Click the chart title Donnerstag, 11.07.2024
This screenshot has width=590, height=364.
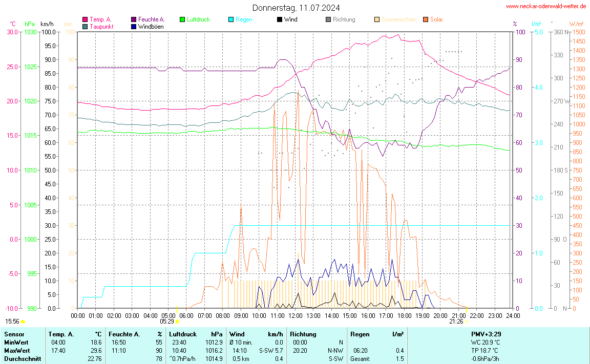pyautogui.click(x=296, y=8)
